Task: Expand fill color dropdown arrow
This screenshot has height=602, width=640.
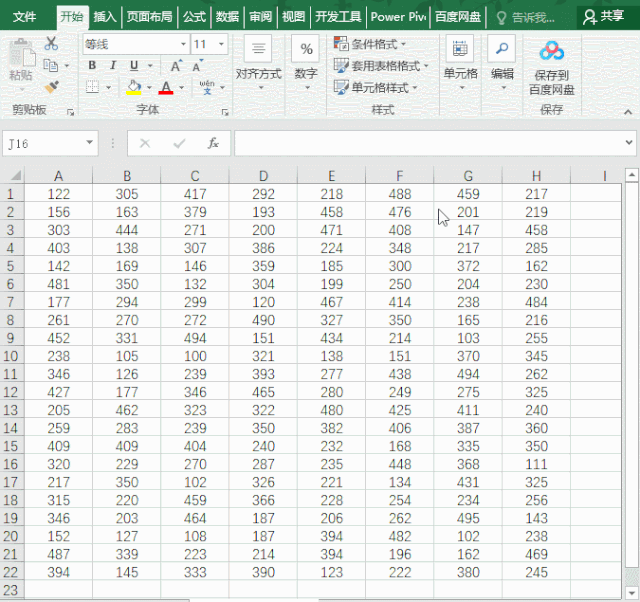Action: (x=149, y=87)
